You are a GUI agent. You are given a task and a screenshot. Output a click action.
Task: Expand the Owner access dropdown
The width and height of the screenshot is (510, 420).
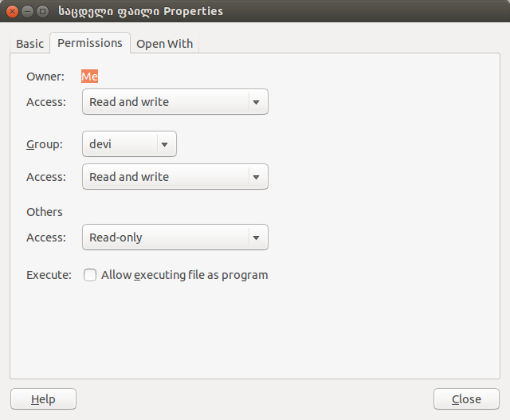(175, 102)
